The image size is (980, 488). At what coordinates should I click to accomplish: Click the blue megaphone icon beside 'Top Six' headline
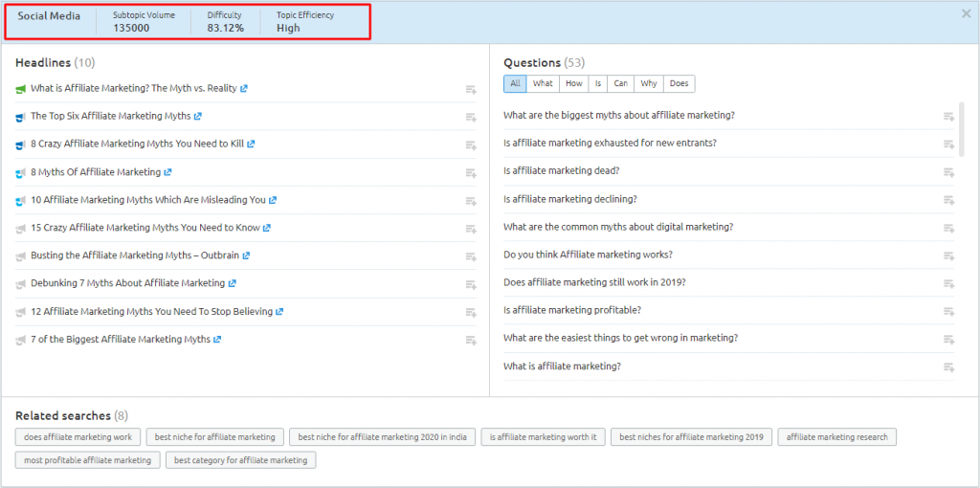21,117
